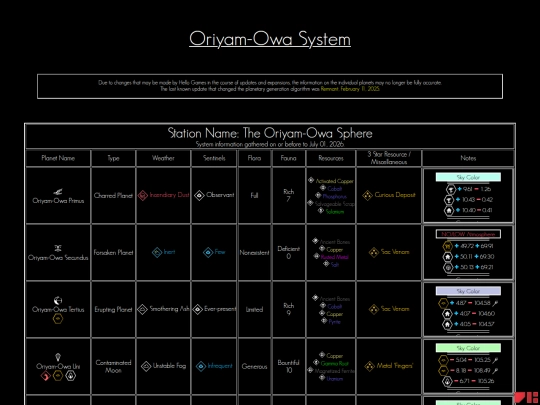The height and width of the screenshot is (405, 540).
Task: Click the globe glyph above Oriyam-Owa Tertius
Action: point(58,301)
